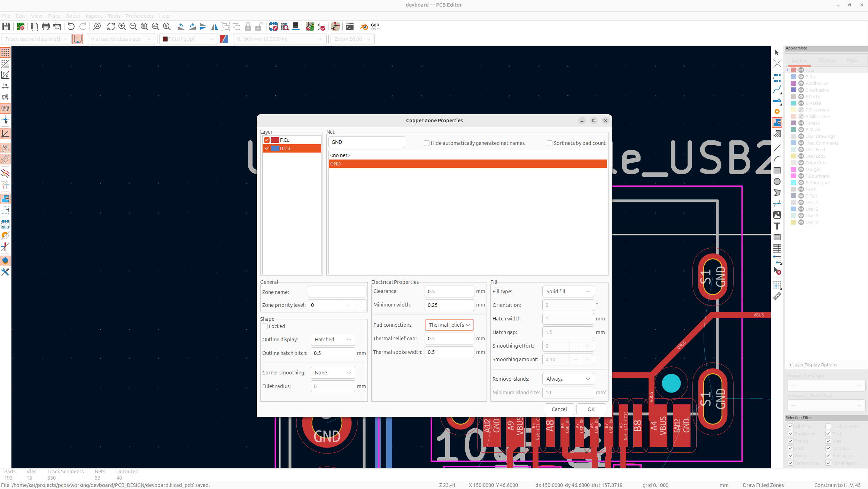Click the Measure distance ruler tool
Screen dimensions: 868x489
click(x=777, y=296)
